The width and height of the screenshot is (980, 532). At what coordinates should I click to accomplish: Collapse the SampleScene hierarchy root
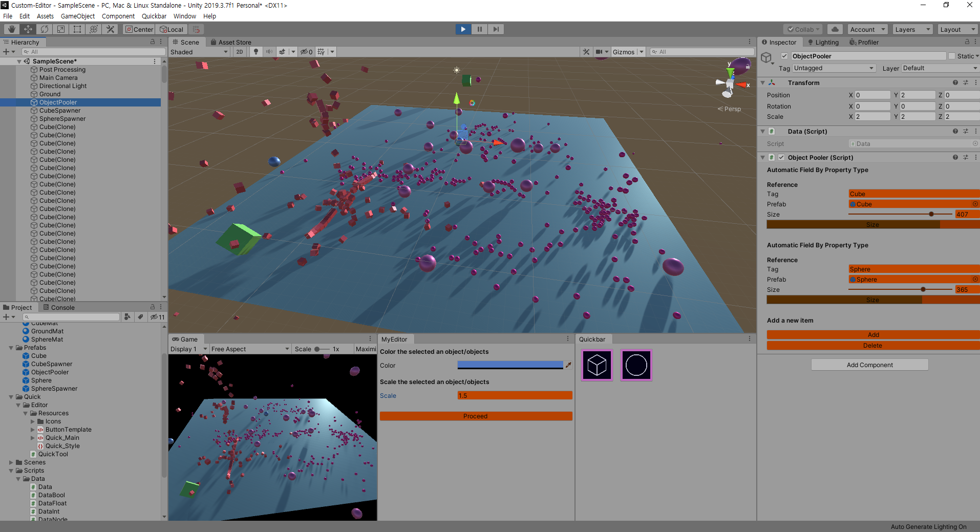click(19, 61)
